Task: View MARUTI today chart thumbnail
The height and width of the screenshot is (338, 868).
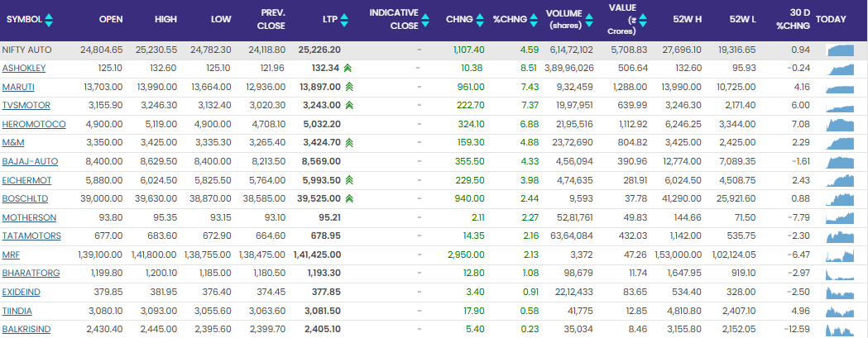Action: (841, 88)
